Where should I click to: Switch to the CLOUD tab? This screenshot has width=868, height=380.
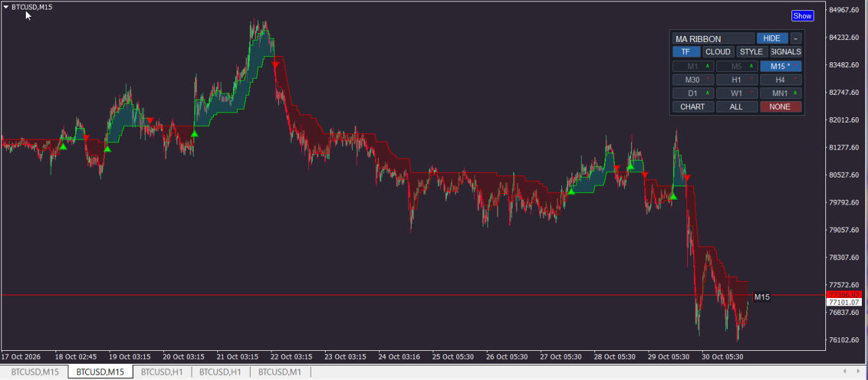pos(718,51)
